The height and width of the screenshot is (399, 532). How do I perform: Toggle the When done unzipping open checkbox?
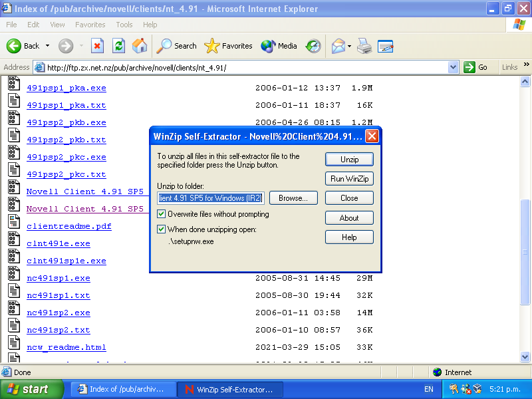[x=161, y=229]
